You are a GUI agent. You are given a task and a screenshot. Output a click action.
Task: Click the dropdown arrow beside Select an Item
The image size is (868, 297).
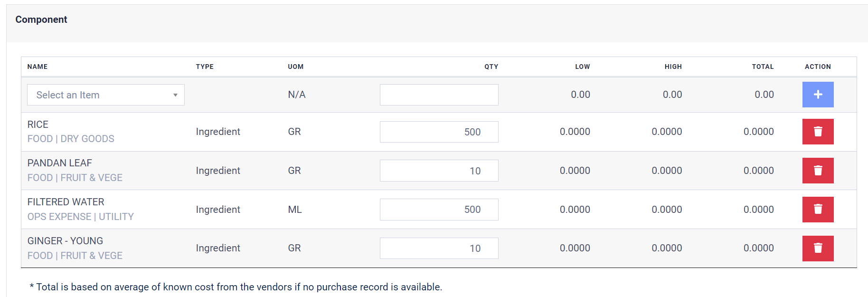tap(175, 95)
